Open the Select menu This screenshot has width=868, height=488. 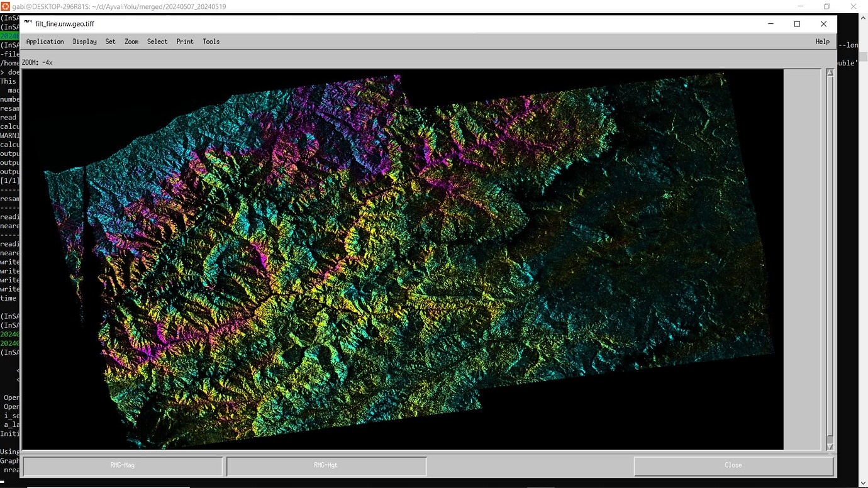(157, 42)
